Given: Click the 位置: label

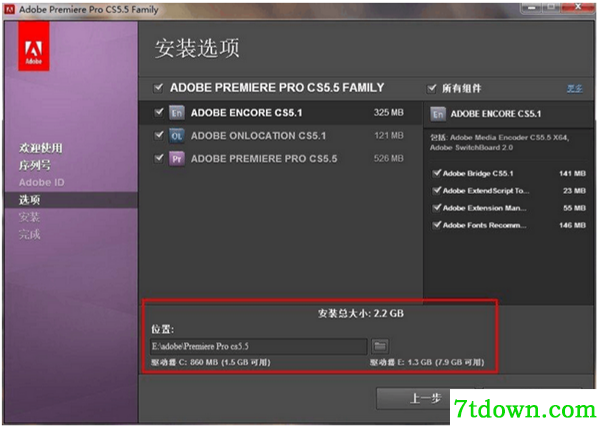Looking at the screenshot, I should [x=162, y=329].
